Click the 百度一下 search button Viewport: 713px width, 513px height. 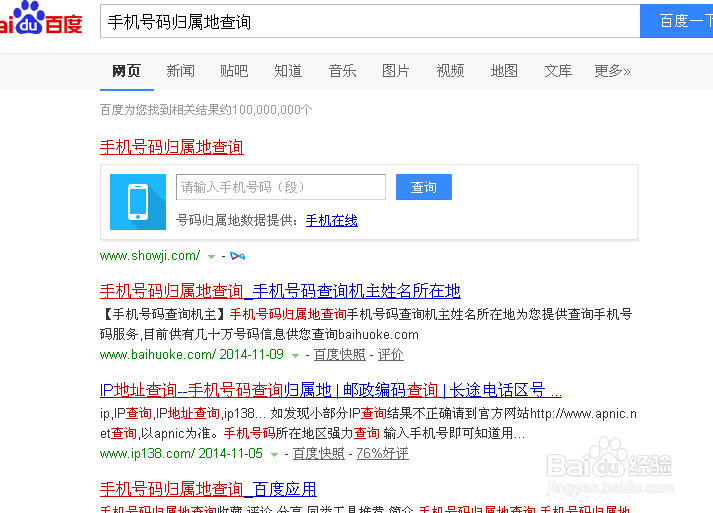coord(677,21)
